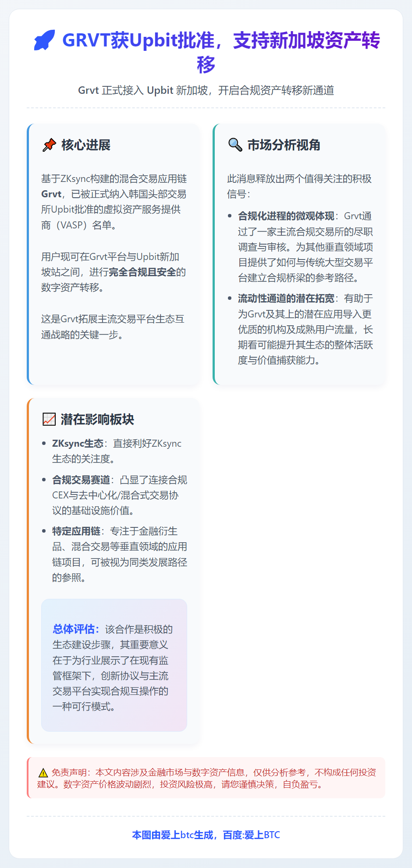Click the pushpin icon next to 核心进展
The image size is (412, 868).
[x=49, y=145]
